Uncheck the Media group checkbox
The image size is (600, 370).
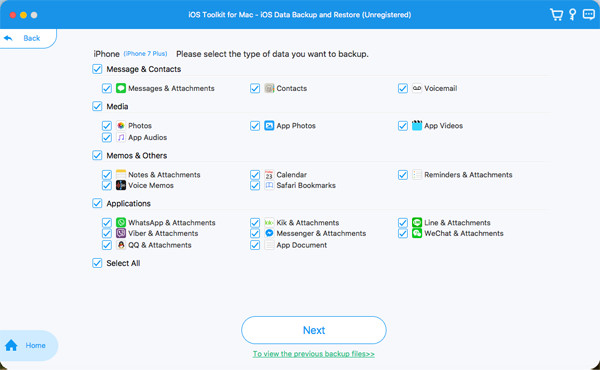click(97, 106)
